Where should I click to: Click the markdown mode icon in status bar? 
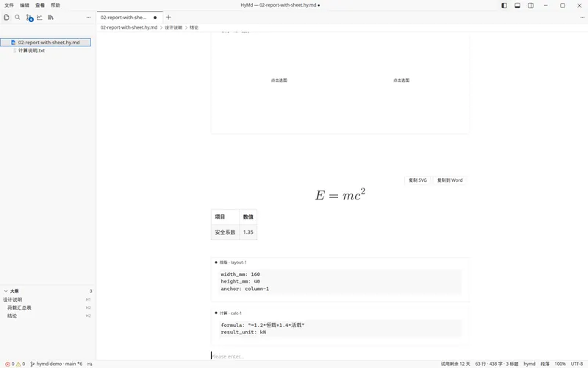tap(90, 364)
